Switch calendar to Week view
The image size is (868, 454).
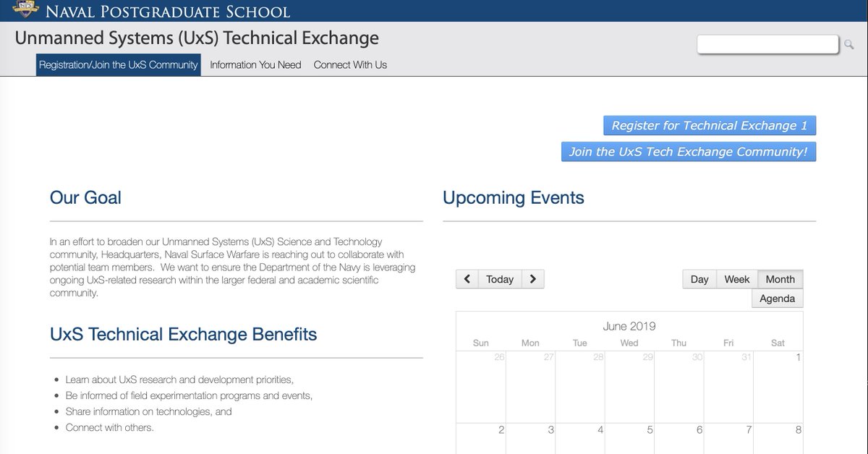pos(737,279)
